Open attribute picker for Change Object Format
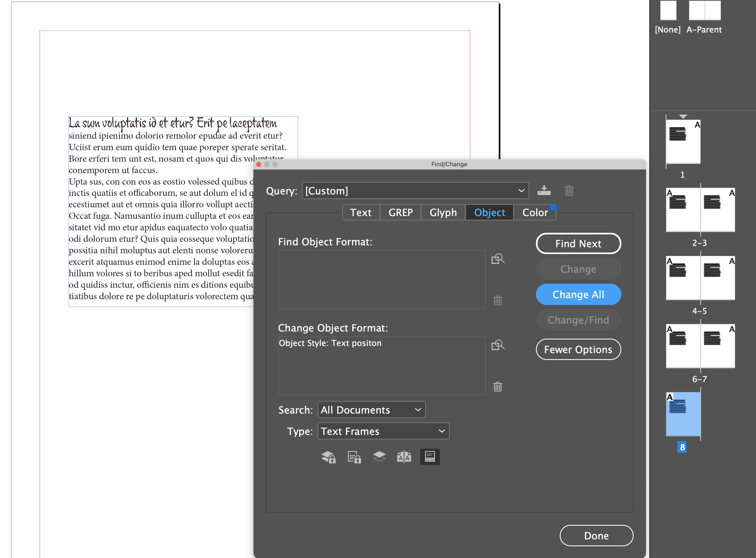The width and height of the screenshot is (756, 558). tap(497, 345)
